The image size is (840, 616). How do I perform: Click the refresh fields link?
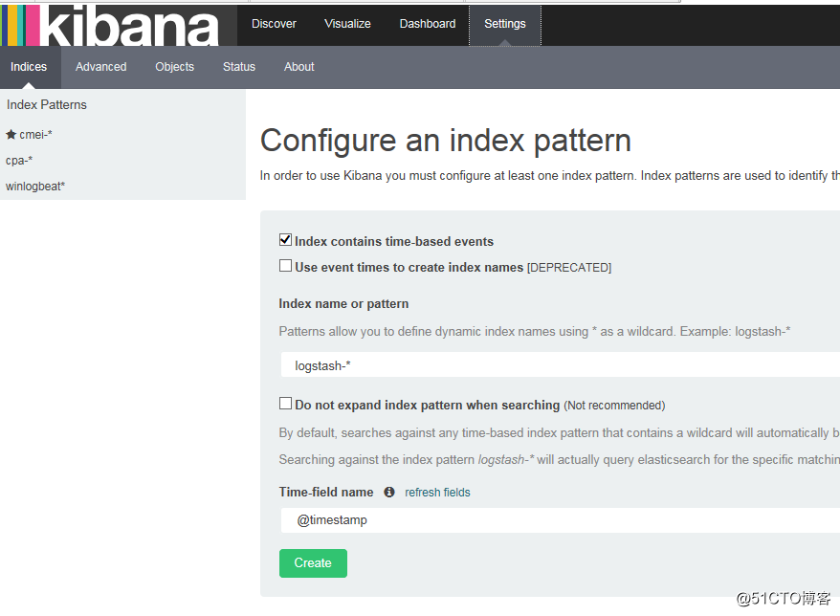tap(437, 493)
